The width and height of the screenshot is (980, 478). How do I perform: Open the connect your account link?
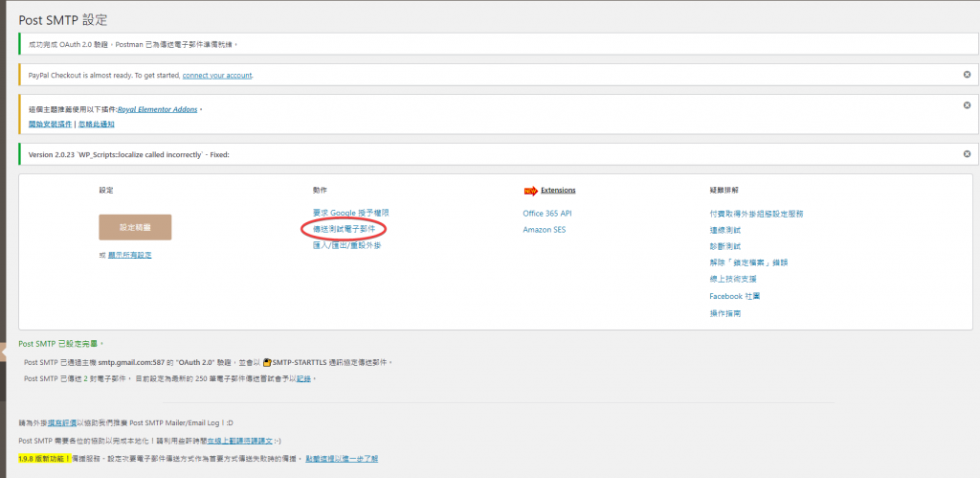pyautogui.click(x=217, y=75)
